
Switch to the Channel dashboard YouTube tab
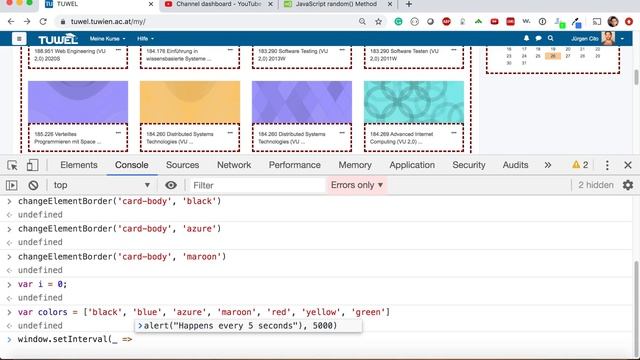[x=219, y=4]
